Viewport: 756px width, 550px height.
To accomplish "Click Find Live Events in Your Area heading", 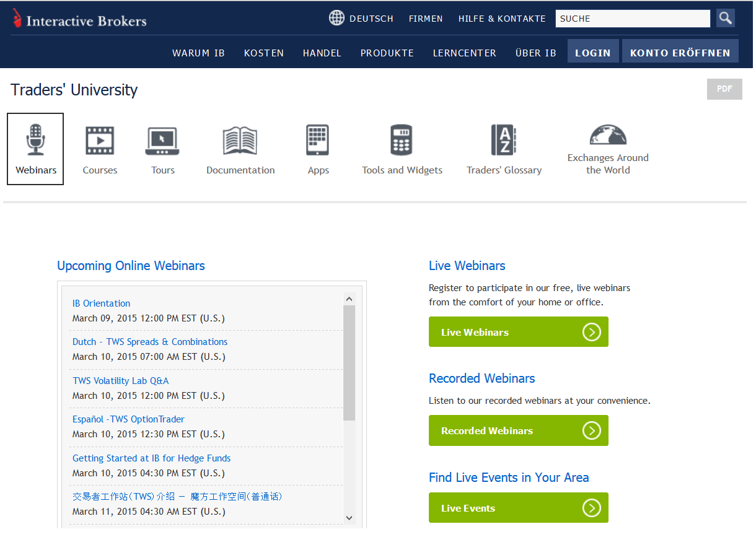I will click(x=509, y=478).
